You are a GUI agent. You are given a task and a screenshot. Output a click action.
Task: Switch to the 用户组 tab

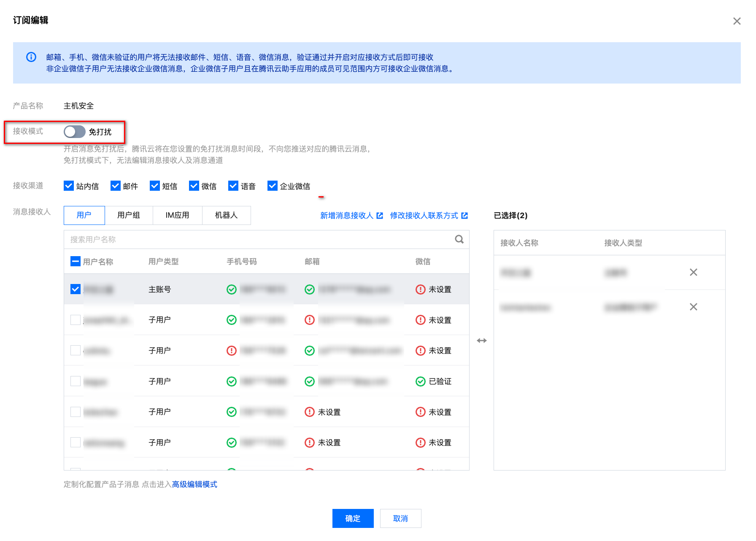pos(129,215)
